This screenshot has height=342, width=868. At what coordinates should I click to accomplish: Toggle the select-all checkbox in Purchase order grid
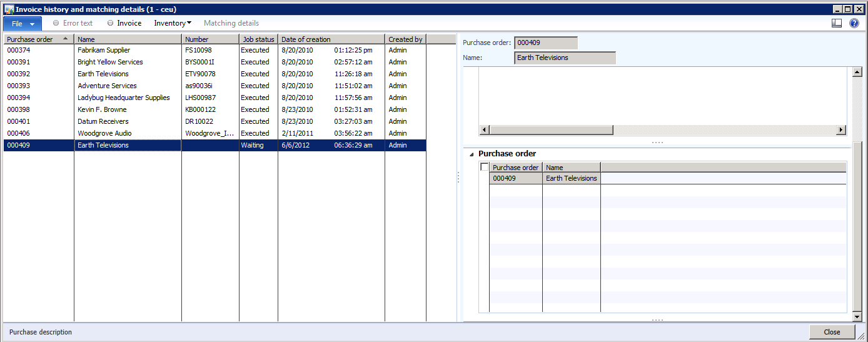coord(484,167)
